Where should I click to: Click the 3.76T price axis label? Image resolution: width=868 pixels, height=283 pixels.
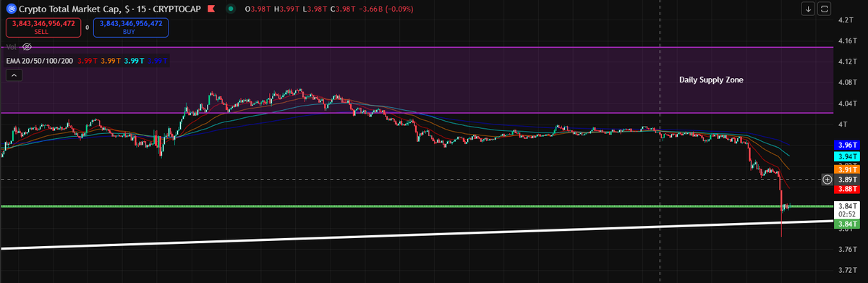(848, 250)
